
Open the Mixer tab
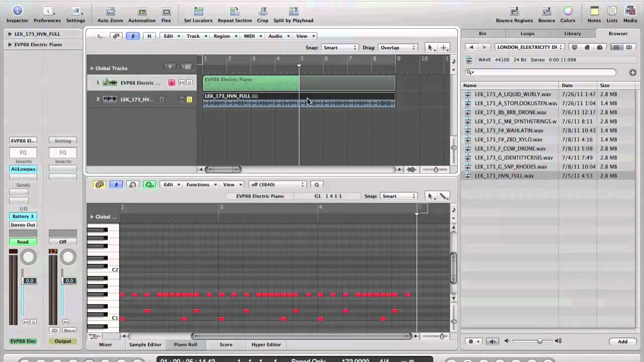(106, 345)
